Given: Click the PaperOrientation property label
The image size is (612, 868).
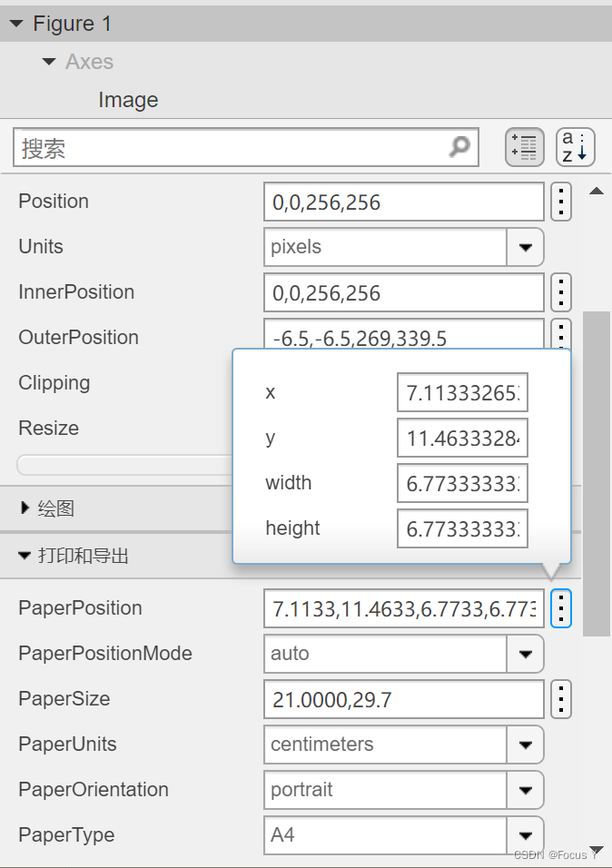Looking at the screenshot, I should [94, 789].
